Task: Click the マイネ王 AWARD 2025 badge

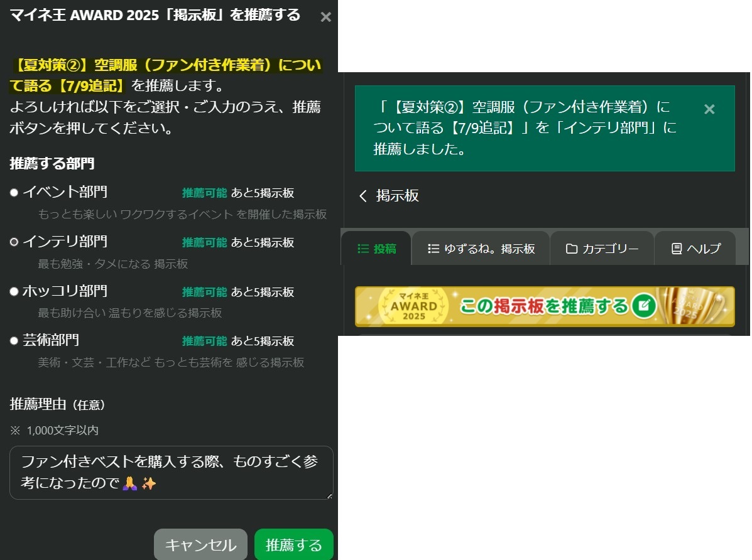Action: pos(414,306)
